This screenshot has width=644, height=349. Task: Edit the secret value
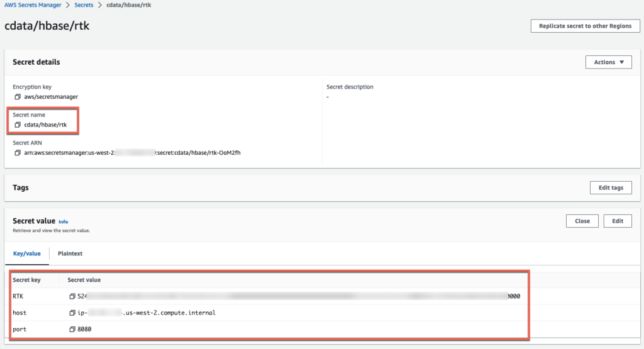(x=618, y=221)
